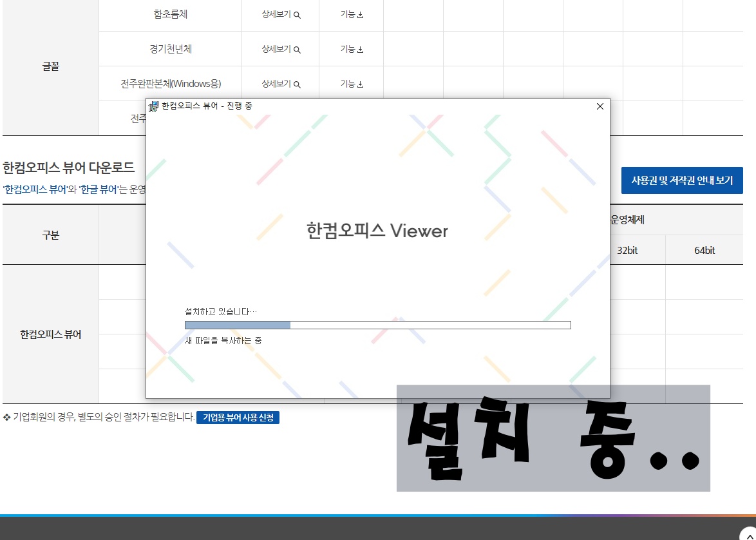Click the download arrow icon in 경기천년체 row

(360, 50)
